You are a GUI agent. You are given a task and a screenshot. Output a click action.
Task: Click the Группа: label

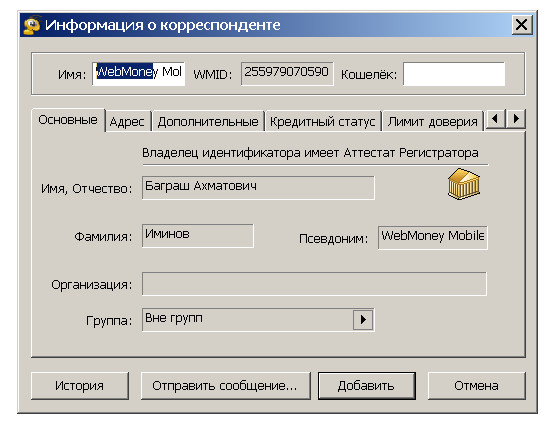109,320
